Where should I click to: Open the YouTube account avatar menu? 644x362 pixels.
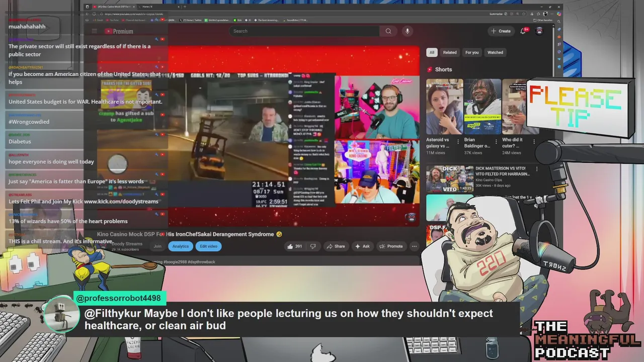pos(539,31)
